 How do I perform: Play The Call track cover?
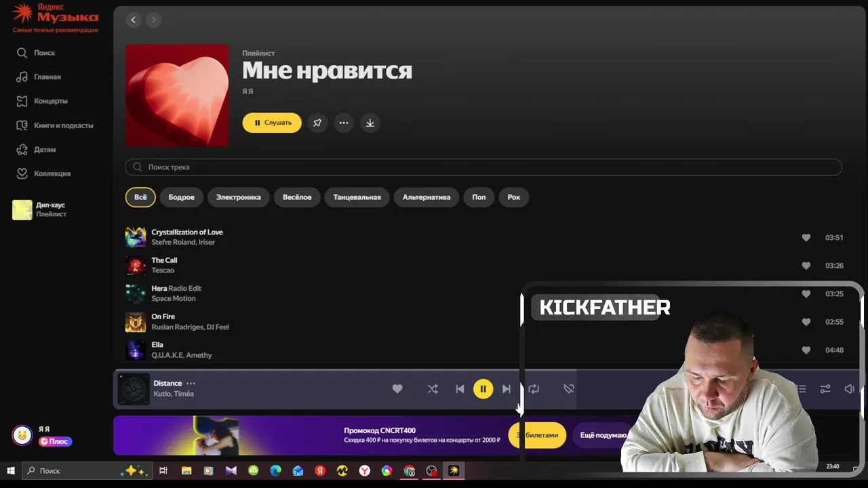(136, 266)
